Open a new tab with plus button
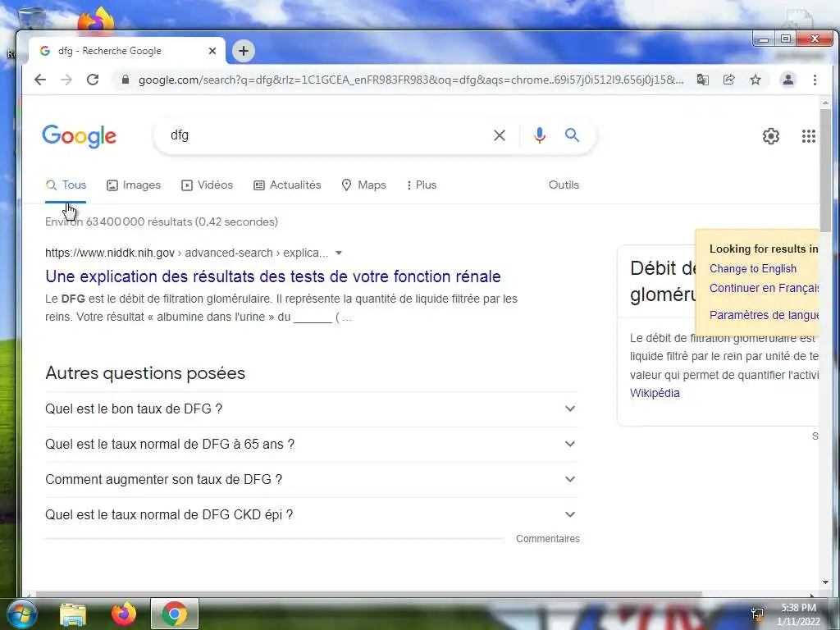 (243, 51)
